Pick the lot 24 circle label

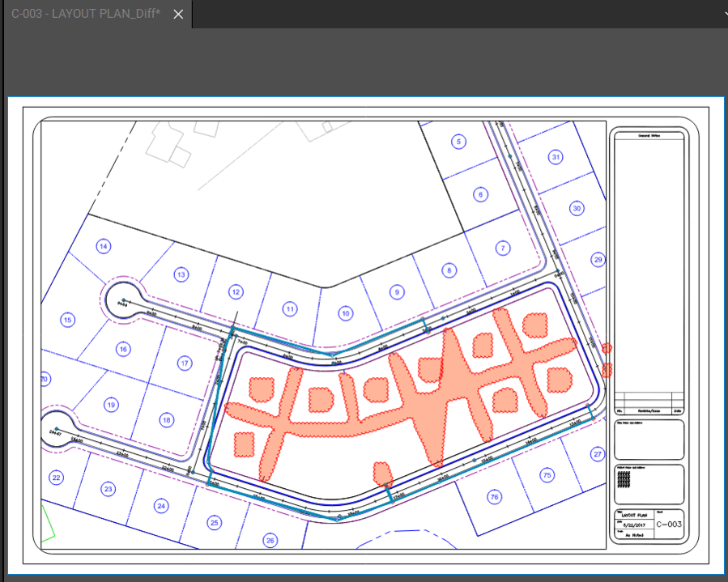pos(161,506)
